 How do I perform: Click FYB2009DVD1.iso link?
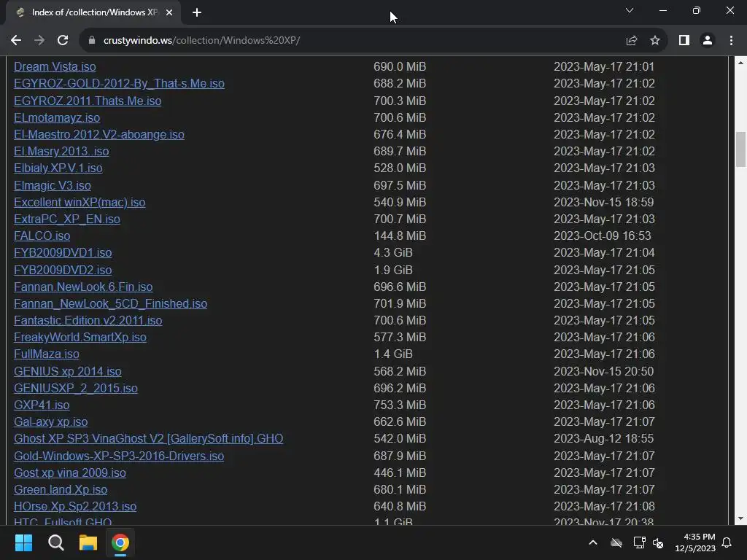point(63,253)
